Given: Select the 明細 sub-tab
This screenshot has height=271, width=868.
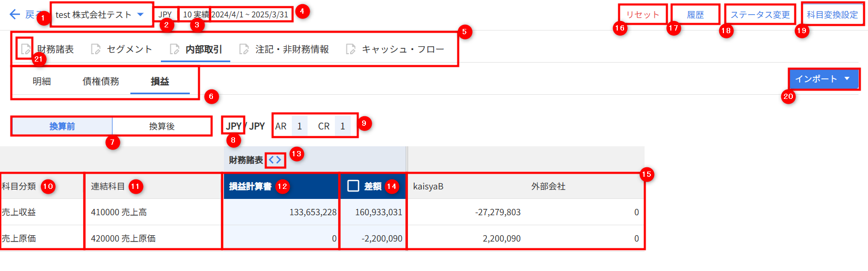Looking at the screenshot, I should [x=42, y=82].
